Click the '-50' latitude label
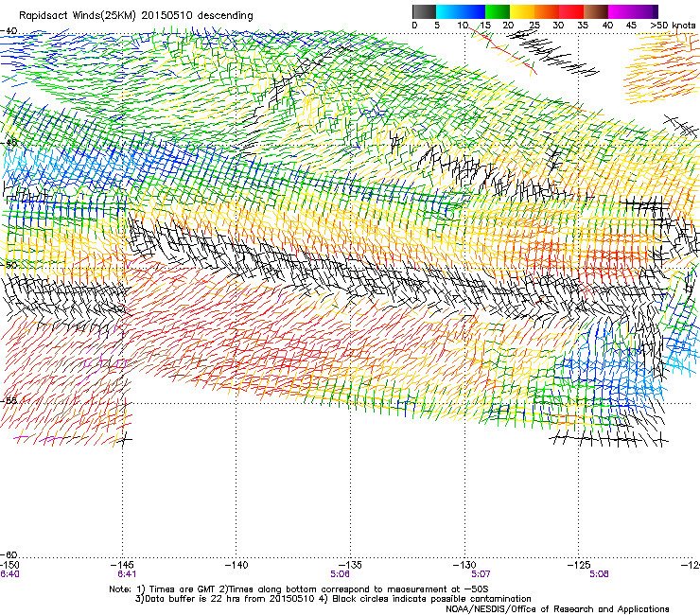The image size is (700, 615). click(9, 265)
